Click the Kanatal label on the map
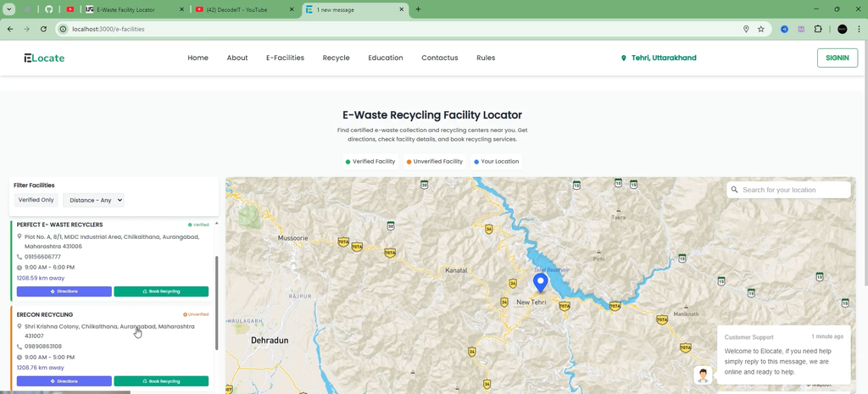 [x=456, y=270]
